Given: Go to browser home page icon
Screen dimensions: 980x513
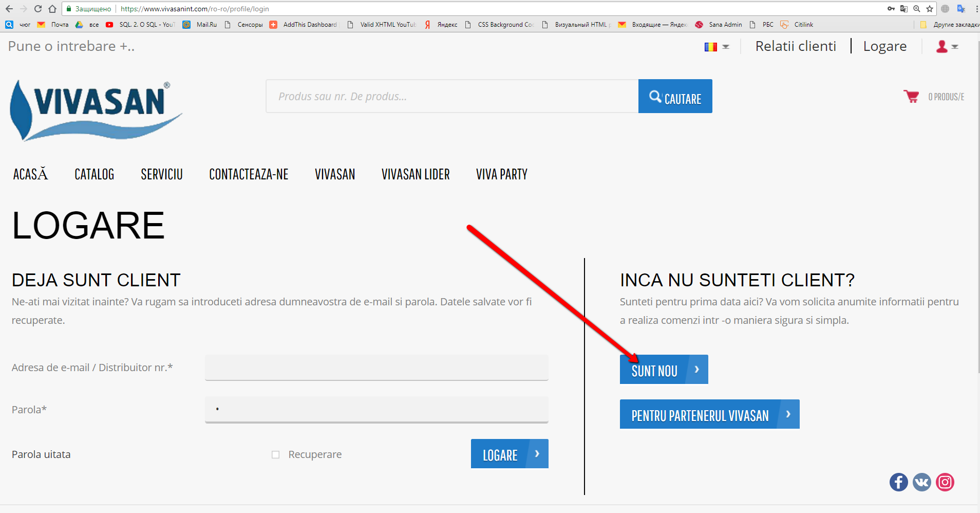Looking at the screenshot, I should 52,9.
